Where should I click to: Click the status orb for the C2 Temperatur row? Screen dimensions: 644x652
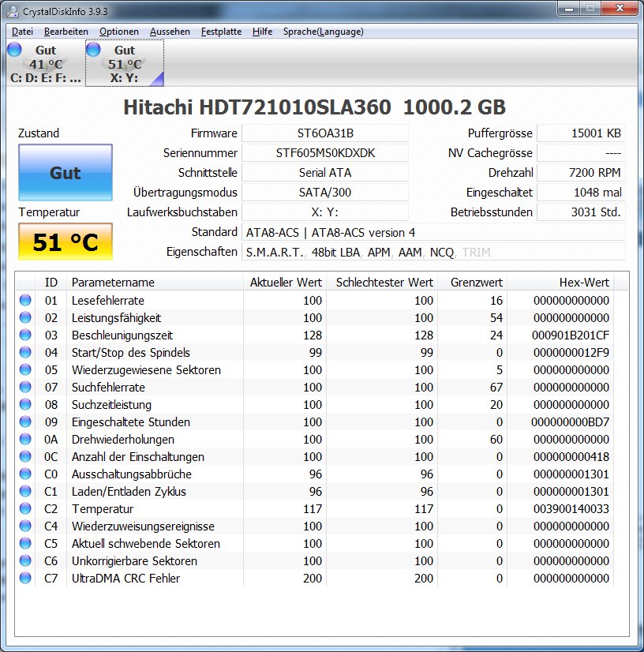[x=25, y=508]
